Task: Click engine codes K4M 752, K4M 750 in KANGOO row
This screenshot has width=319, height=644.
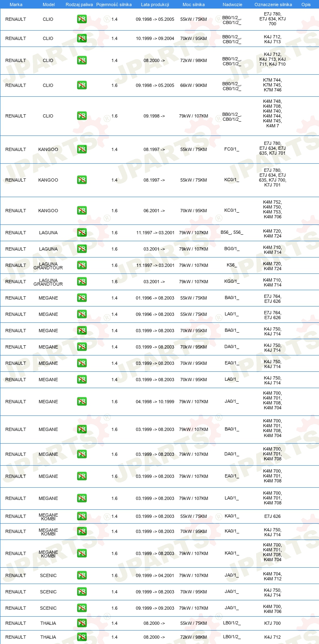Action: tap(272, 204)
